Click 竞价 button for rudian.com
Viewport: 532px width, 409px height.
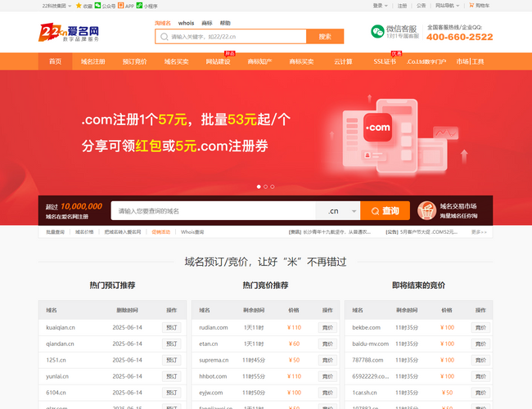[x=327, y=327]
